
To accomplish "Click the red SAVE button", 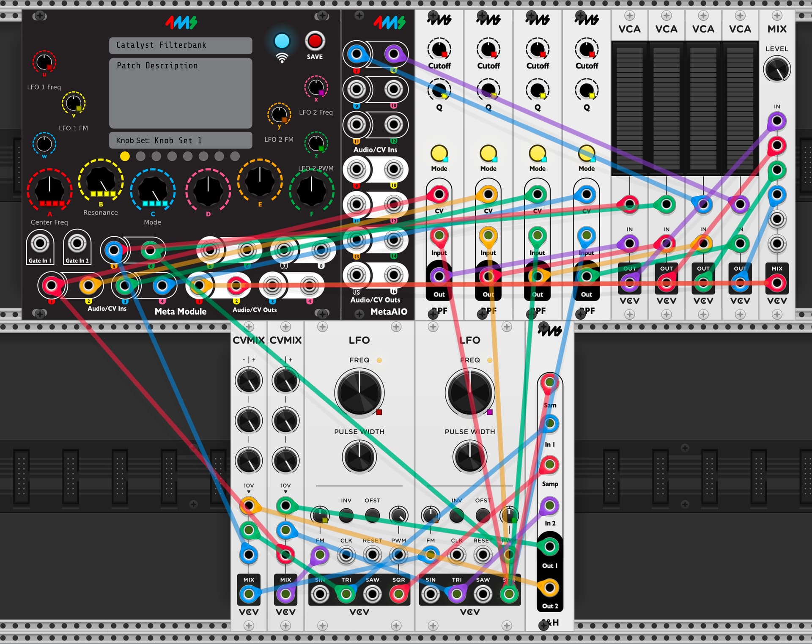I will (315, 41).
